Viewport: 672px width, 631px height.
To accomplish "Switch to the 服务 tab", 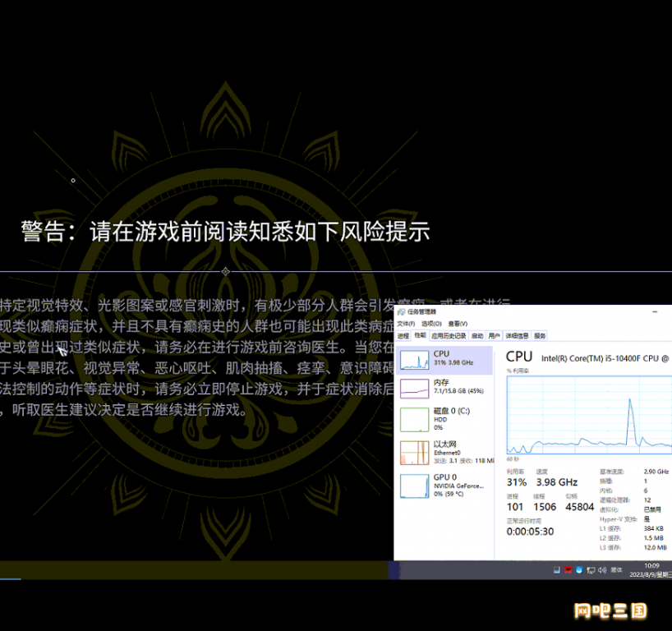I will (x=540, y=336).
